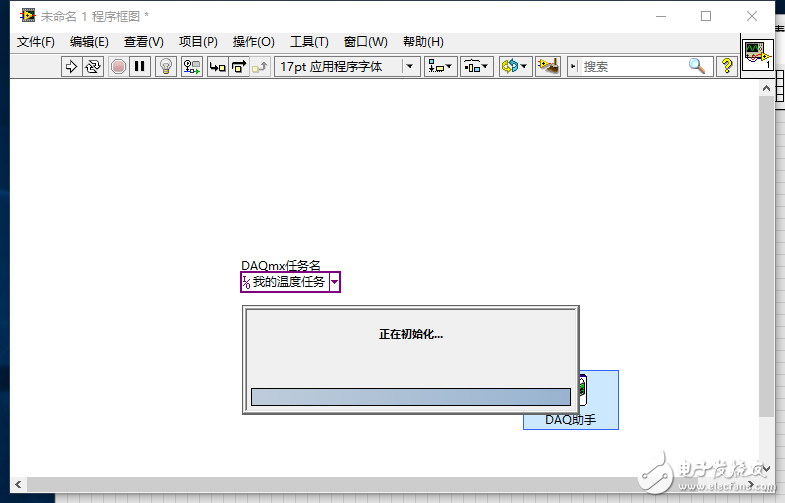Click the horizontal scrollbar left arrow
The height and width of the screenshot is (503, 785).
click(19, 484)
